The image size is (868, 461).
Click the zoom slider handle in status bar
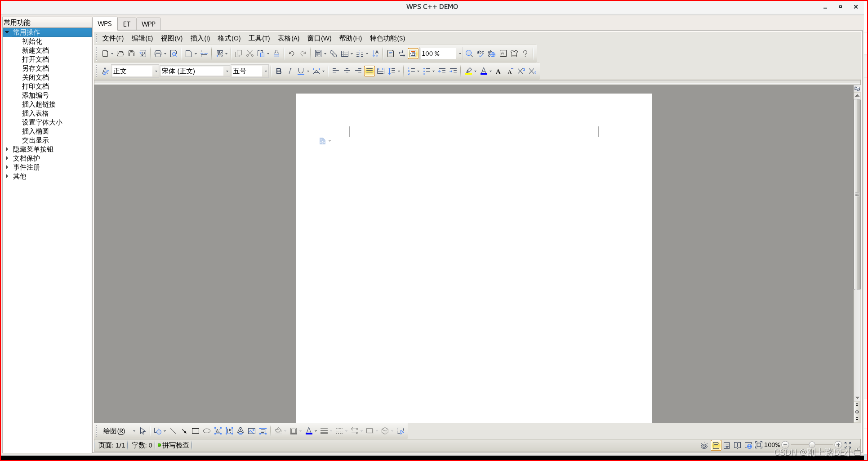812,445
